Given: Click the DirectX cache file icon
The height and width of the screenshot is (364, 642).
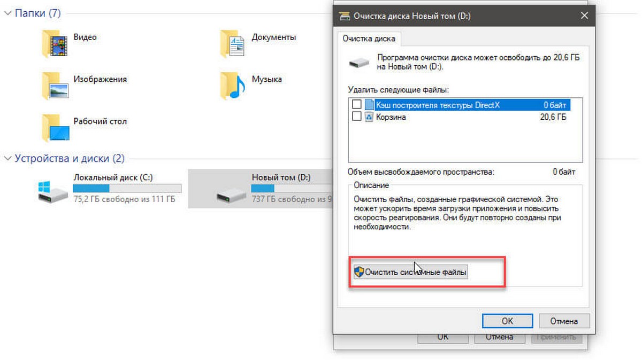Looking at the screenshot, I should [369, 105].
